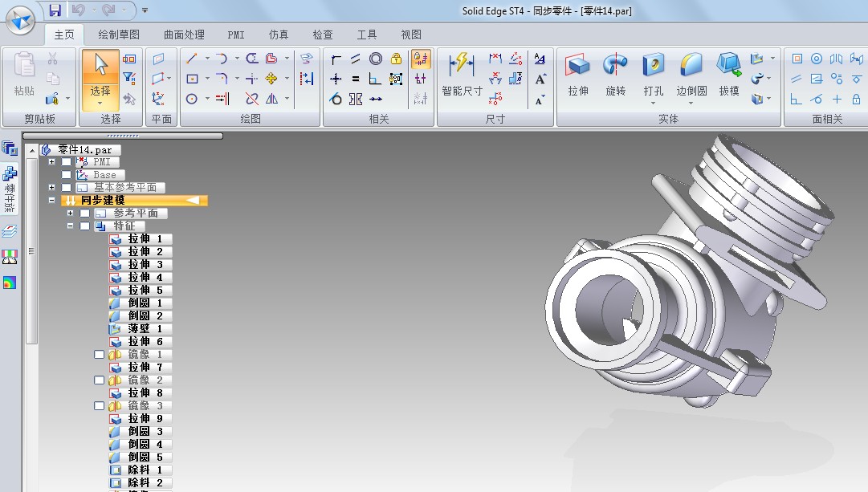Switch to the PMI ribbon tab

pyautogui.click(x=236, y=35)
